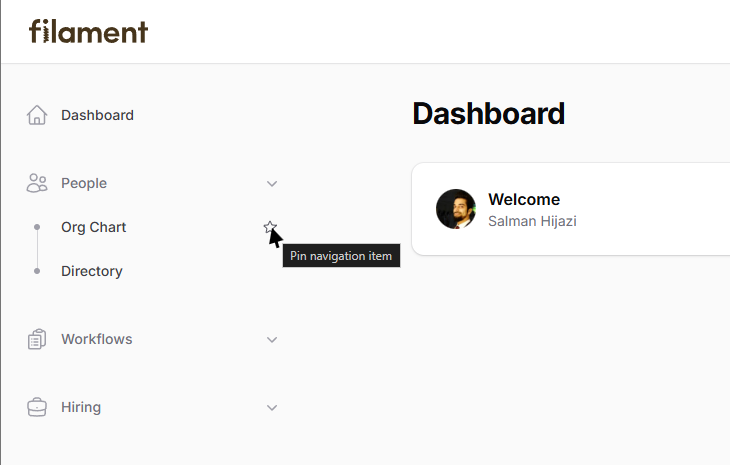The height and width of the screenshot is (465, 730).
Task: Go to the Directory page
Action: (x=91, y=271)
